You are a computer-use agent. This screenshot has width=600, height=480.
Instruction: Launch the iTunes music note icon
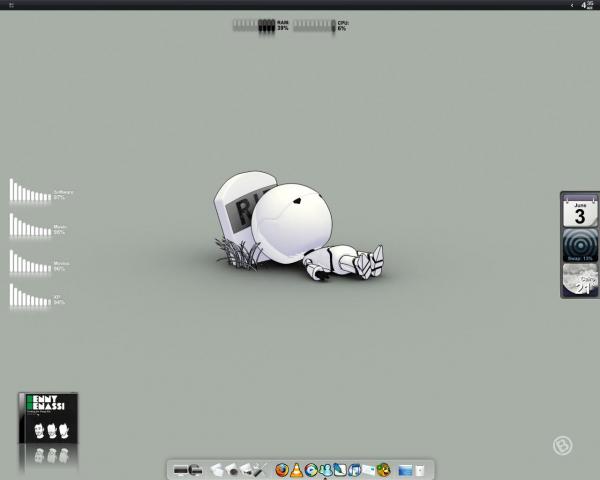pyautogui.click(x=354, y=470)
